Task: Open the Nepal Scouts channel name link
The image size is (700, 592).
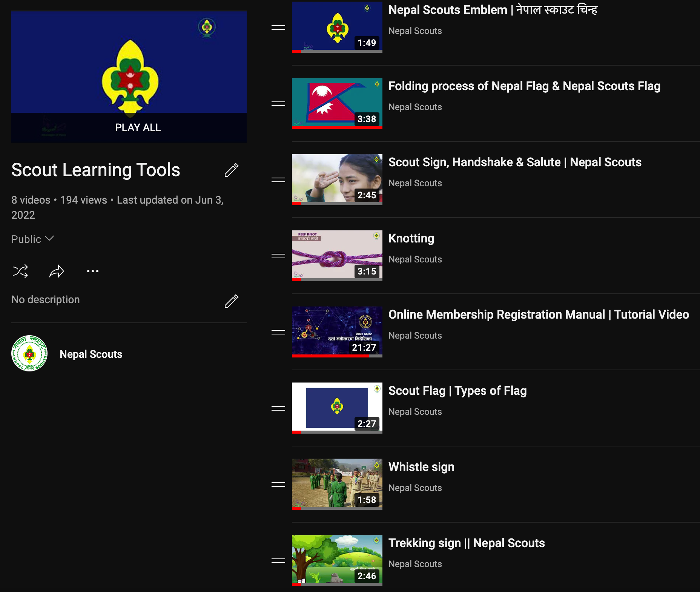Action: point(91,354)
